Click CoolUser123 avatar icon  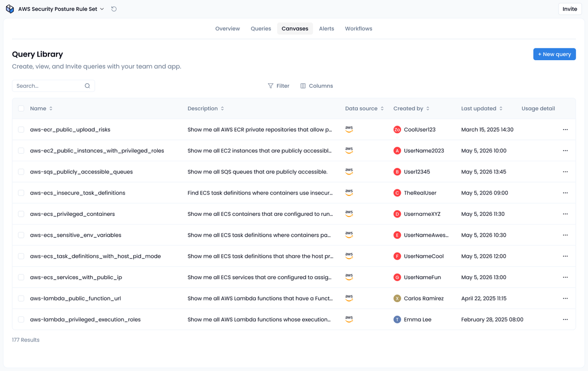click(x=397, y=130)
